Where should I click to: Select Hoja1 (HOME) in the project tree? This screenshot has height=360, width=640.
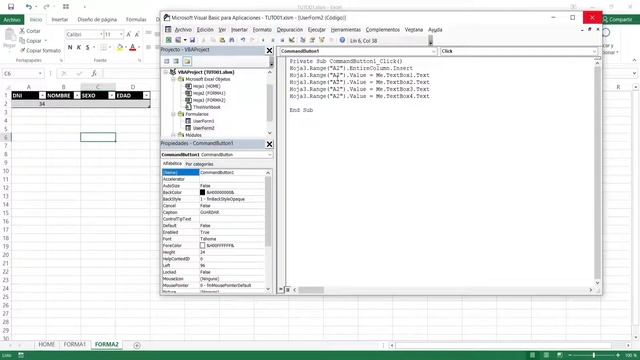[207, 87]
